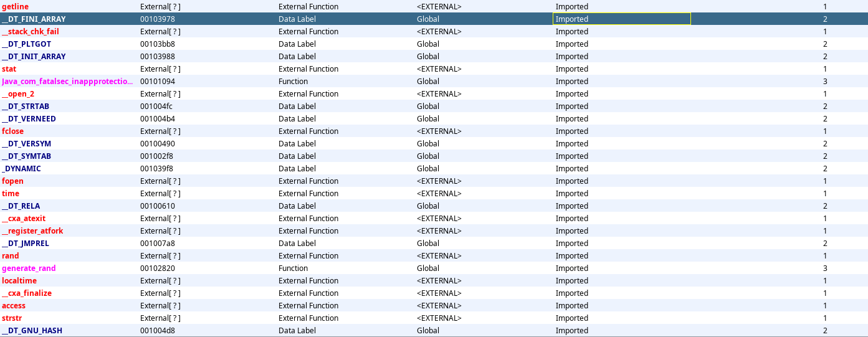
Task: Select the getline symbol row
Action: click(x=15, y=7)
